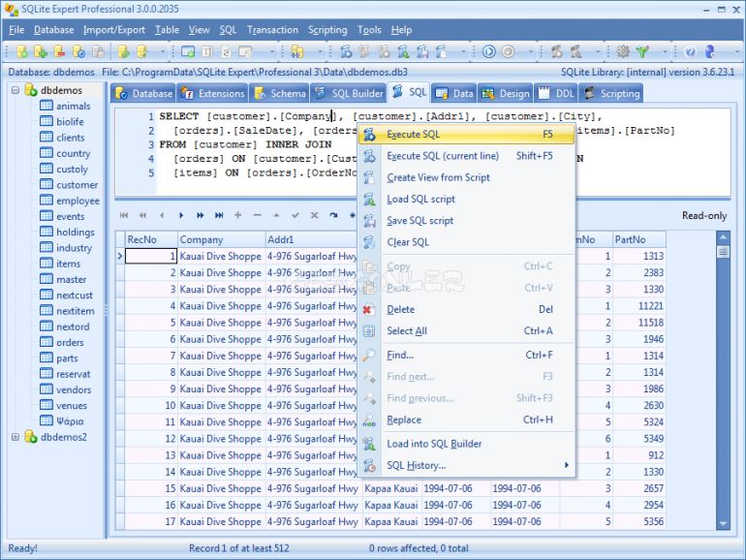The height and width of the screenshot is (560, 746).
Task: Click the cancel edit X navigator icon
Action: click(315, 215)
